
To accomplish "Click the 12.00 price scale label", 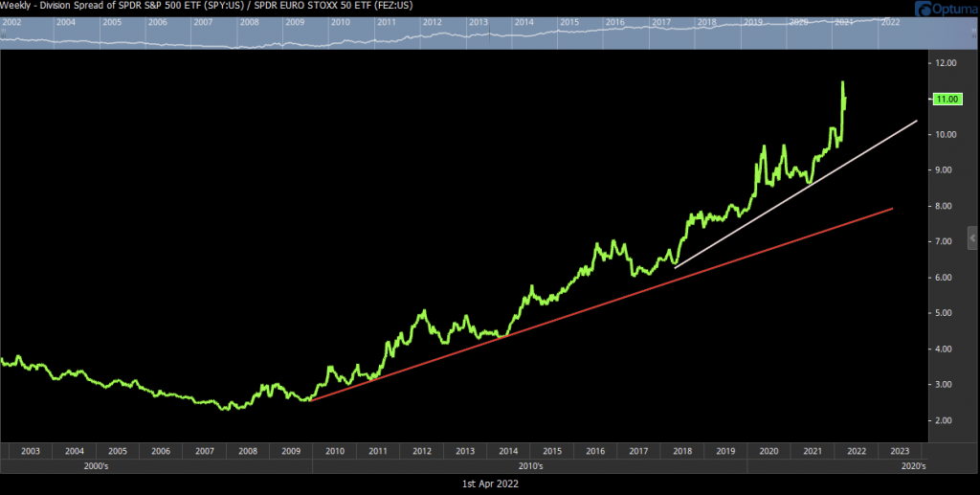I will [x=947, y=63].
